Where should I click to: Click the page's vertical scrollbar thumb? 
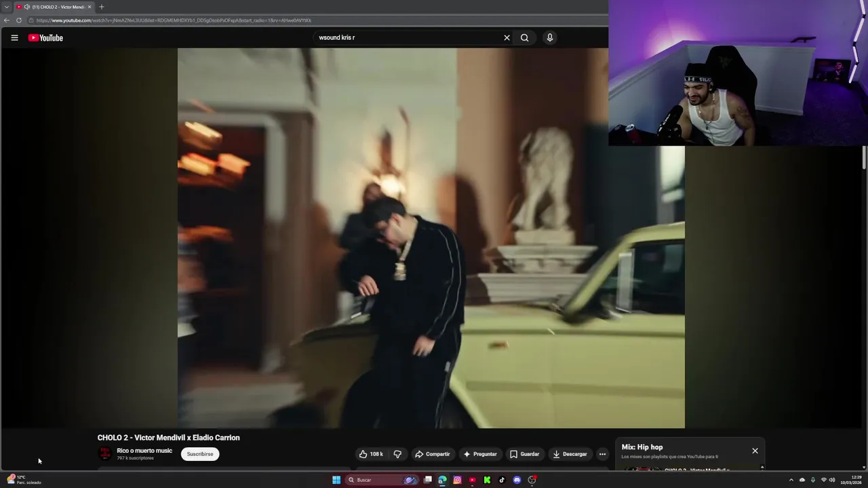click(864, 157)
